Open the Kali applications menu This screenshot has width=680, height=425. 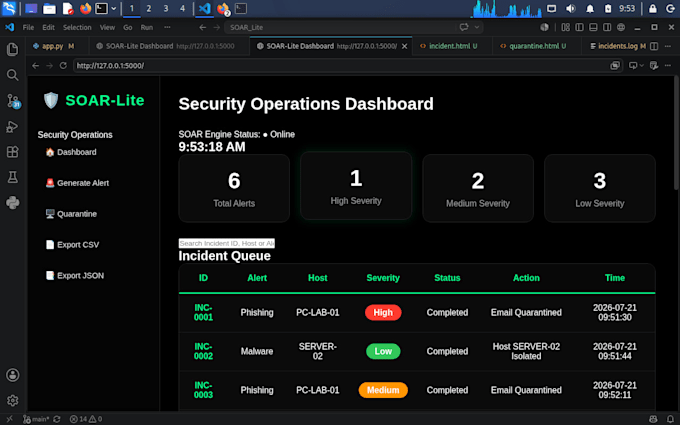coord(9,8)
